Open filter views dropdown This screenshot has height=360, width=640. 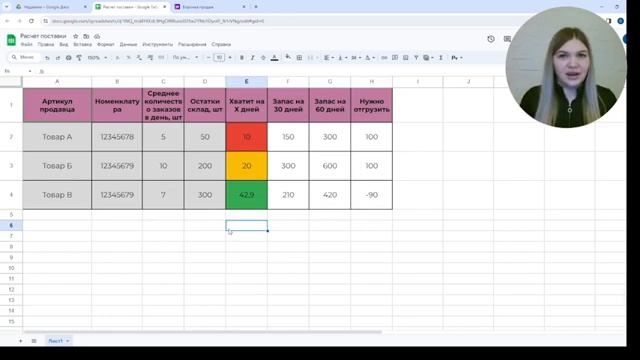coord(428,58)
